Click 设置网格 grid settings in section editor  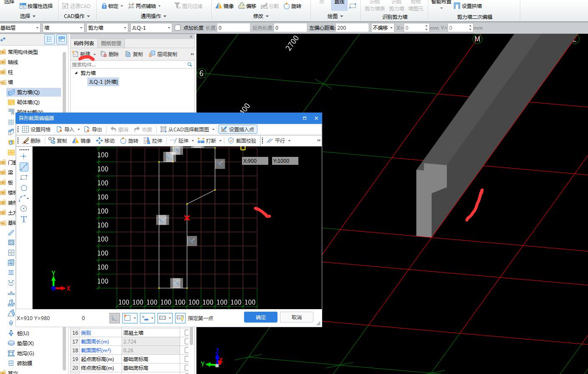[37, 129]
